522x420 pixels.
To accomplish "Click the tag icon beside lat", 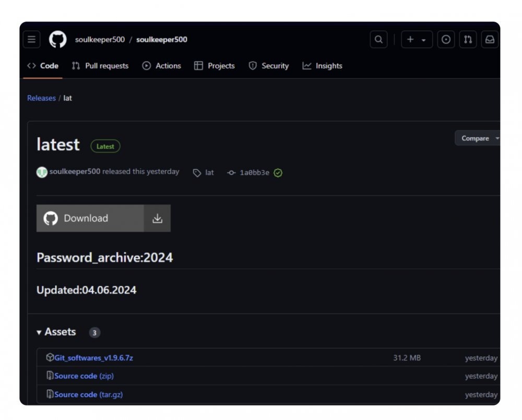I will (x=197, y=173).
